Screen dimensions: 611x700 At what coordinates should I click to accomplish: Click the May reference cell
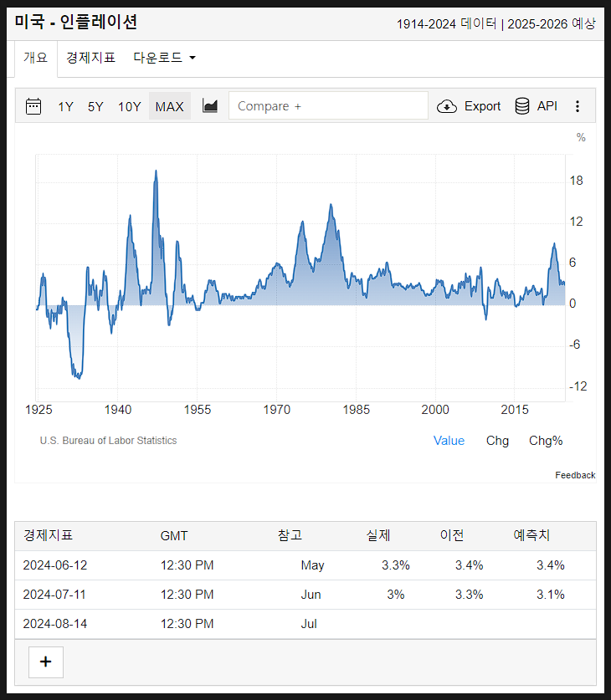[312, 565]
